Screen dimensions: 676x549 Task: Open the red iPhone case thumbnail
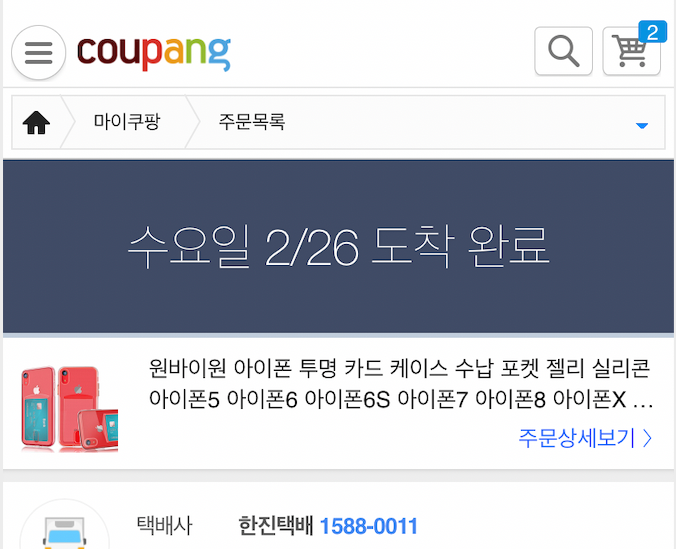coord(69,408)
